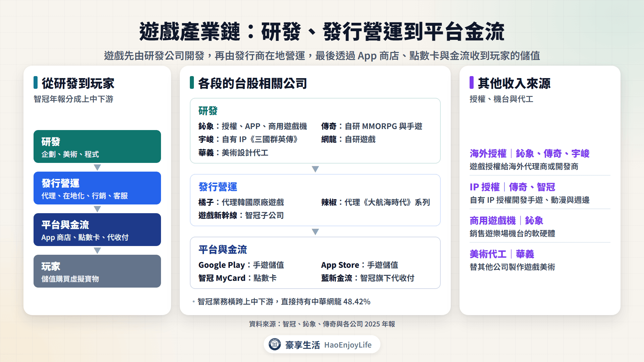The height and width of the screenshot is (362, 644).
Task: Click the 從研發到玩家 panel heading
Action: (x=78, y=83)
